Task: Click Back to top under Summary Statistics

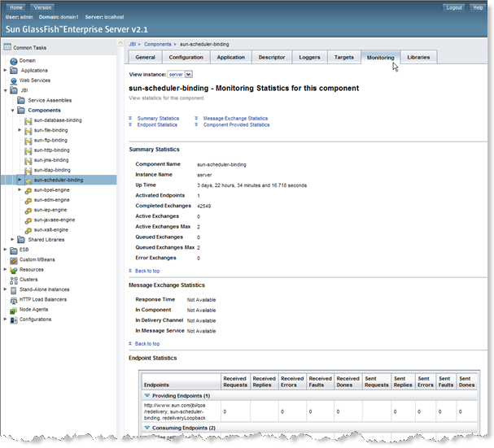Action: tap(147, 271)
